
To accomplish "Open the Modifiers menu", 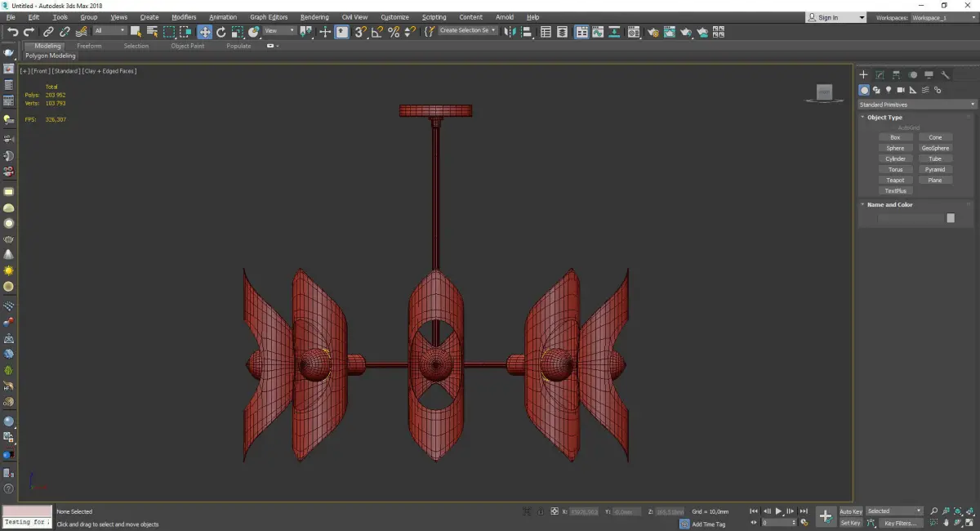I will [x=184, y=17].
